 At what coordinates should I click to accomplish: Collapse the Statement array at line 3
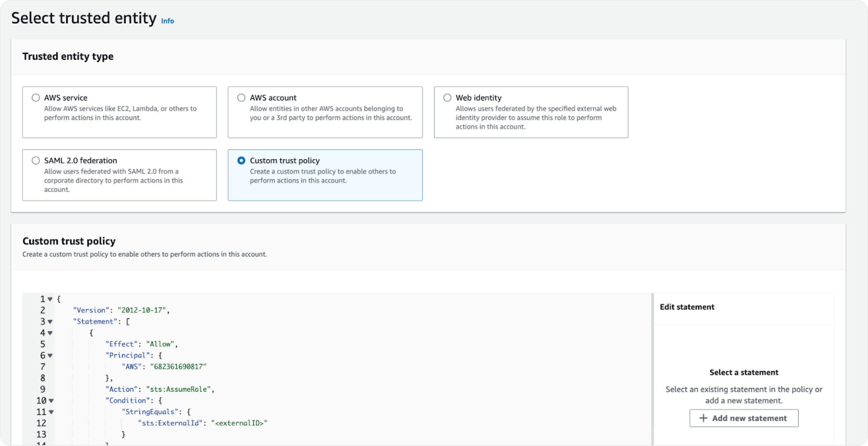pyautogui.click(x=50, y=322)
